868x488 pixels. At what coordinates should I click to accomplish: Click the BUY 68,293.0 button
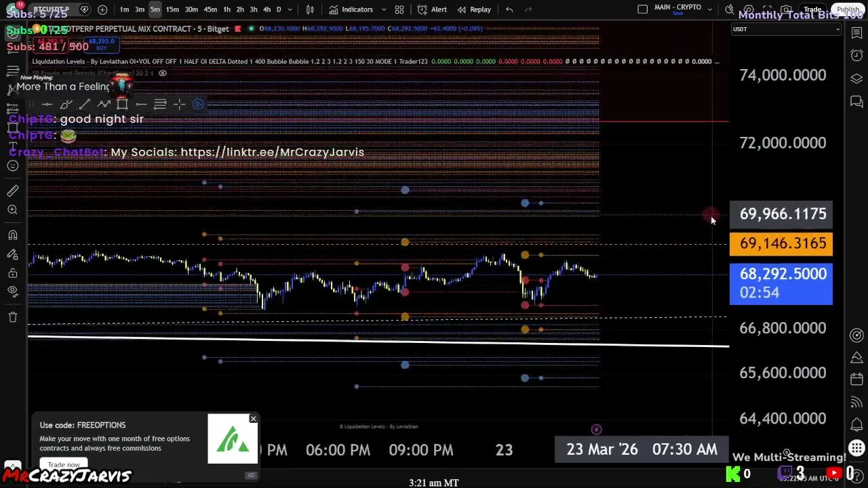[102, 45]
